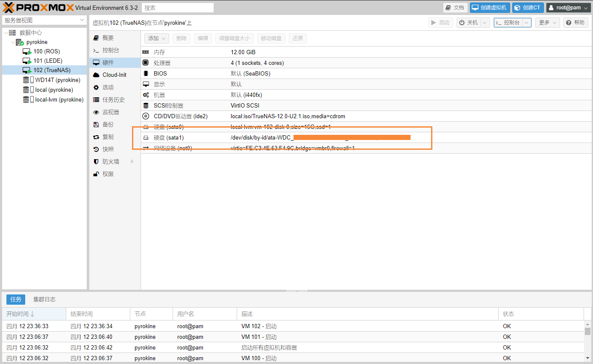This screenshot has height=364, width=593.
Task: Click the Help (帮助) button
Action: [x=575, y=23]
